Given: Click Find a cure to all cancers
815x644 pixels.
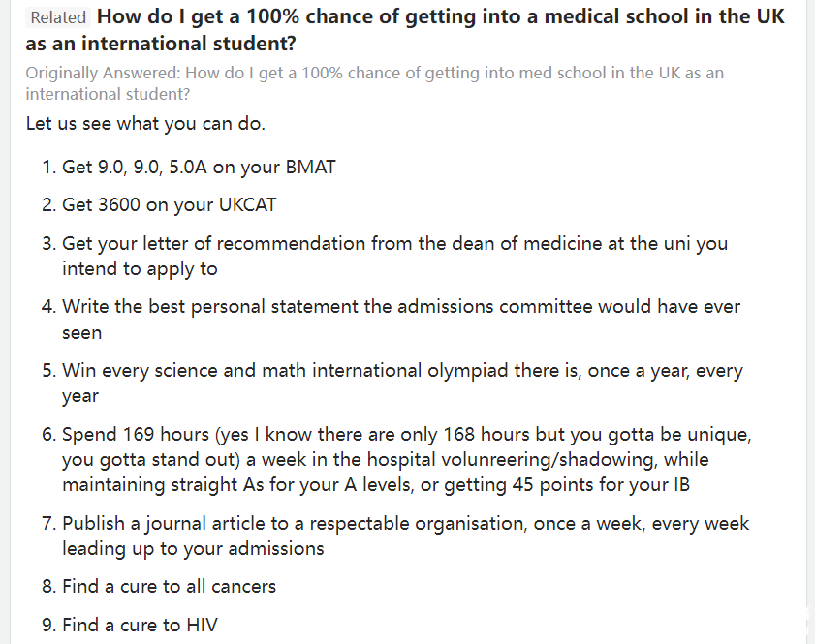Looking at the screenshot, I should (x=159, y=586).
